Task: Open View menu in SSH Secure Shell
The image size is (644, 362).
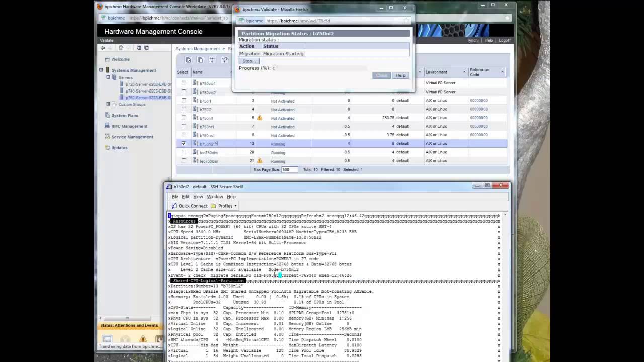Action: (x=198, y=197)
